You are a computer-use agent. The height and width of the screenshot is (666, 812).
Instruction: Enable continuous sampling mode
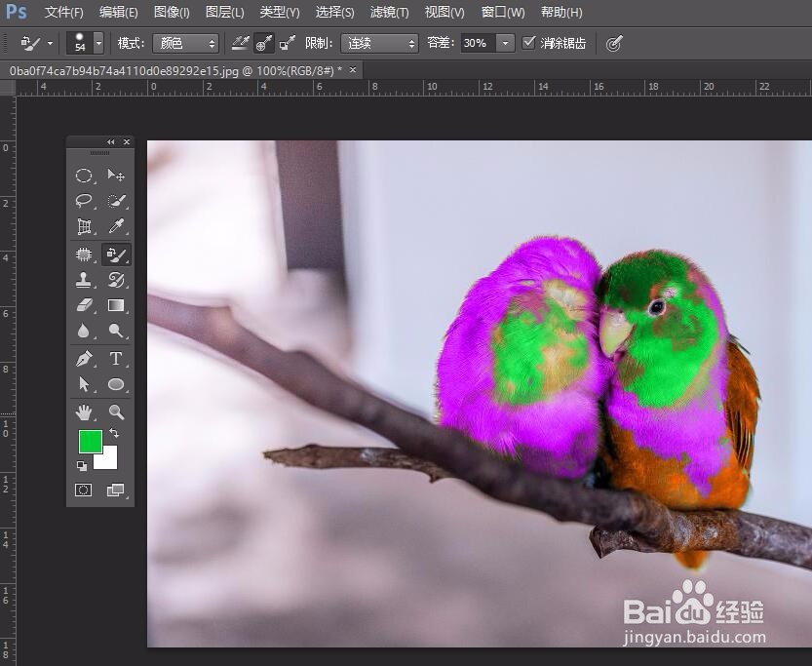click(240, 44)
